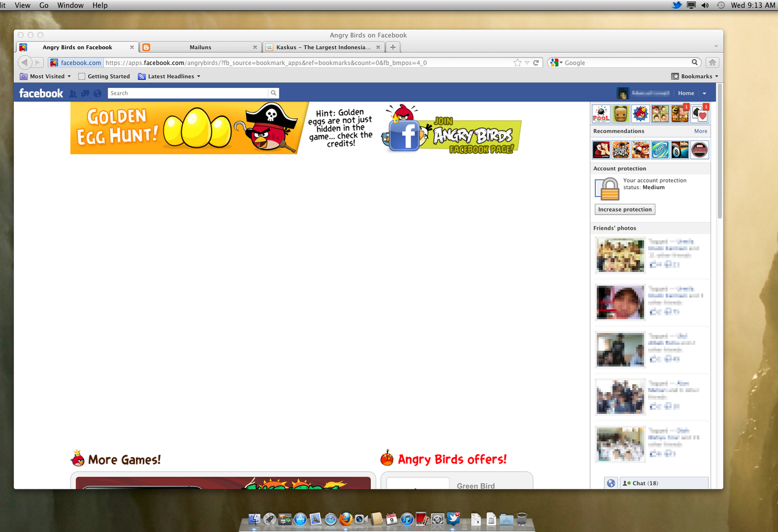Image resolution: width=778 pixels, height=532 pixels.
Task: Open the playing cards game shortcut
Action: point(700,114)
